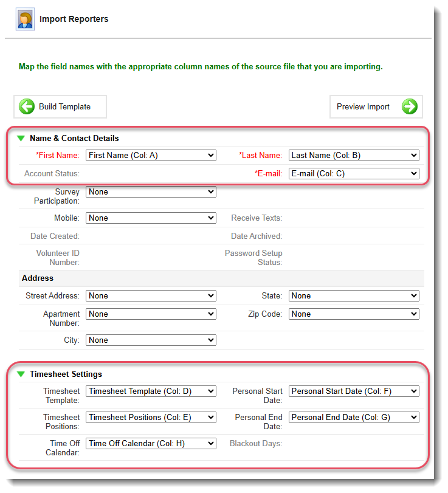The height and width of the screenshot is (493, 448).
Task: Go back to Build Template
Action: tap(60, 107)
